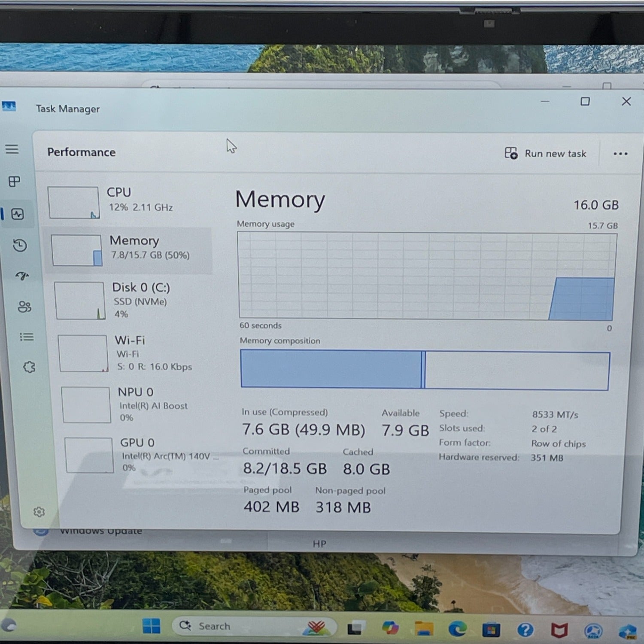
Task: Click the Memory composition bar
Action: 425,370
